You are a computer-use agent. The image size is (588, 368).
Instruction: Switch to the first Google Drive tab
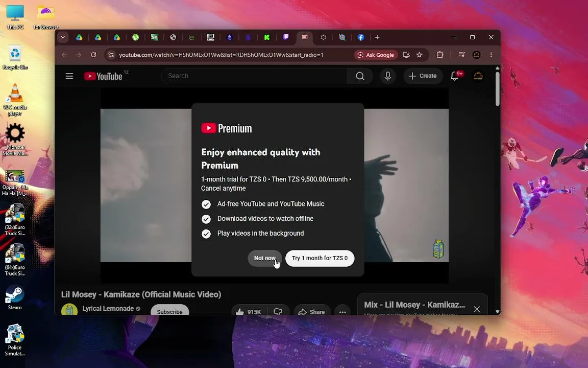pyautogui.click(x=79, y=37)
